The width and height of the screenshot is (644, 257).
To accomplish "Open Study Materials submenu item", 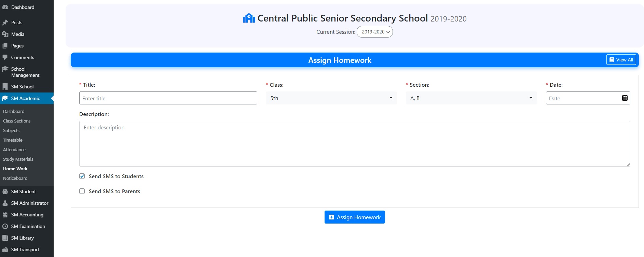I will (18, 159).
